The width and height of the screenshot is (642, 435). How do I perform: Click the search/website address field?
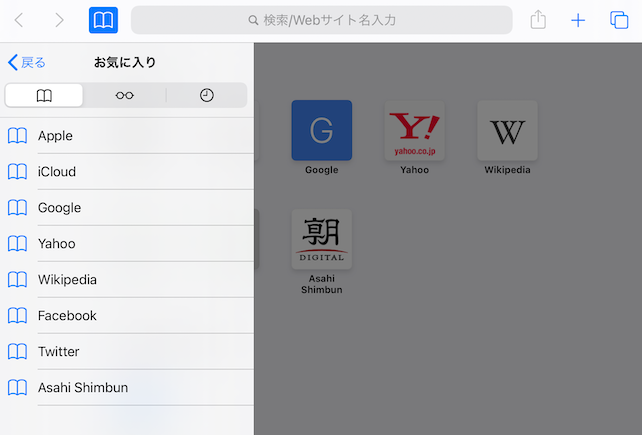(x=321, y=20)
